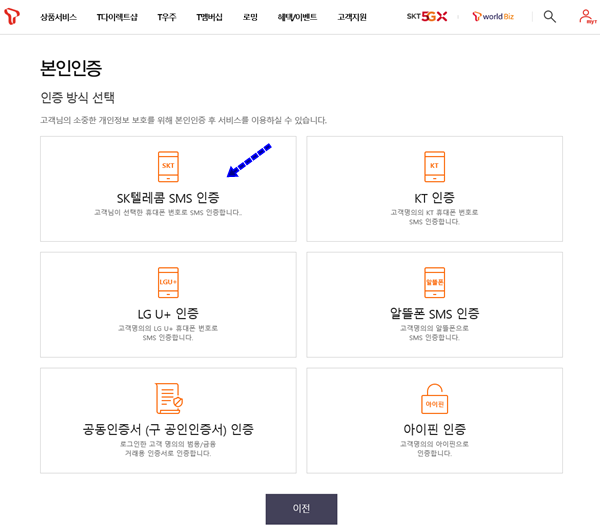Open the T world Biz logo link
The height and width of the screenshot is (528, 600).
click(493, 16)
